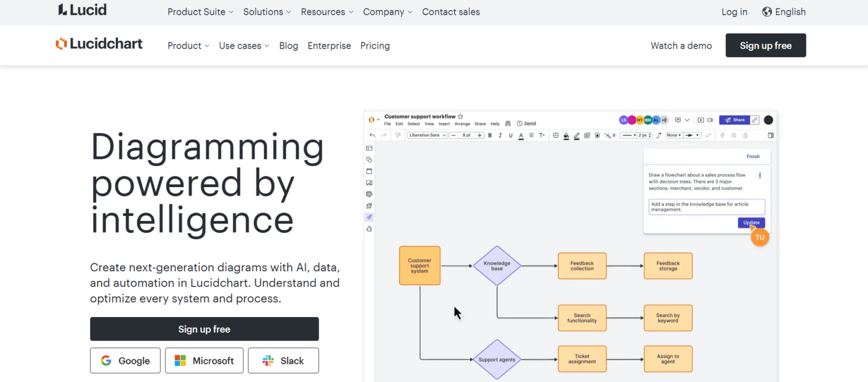
Task: Open the text color swatch
Action: point(520,135)
